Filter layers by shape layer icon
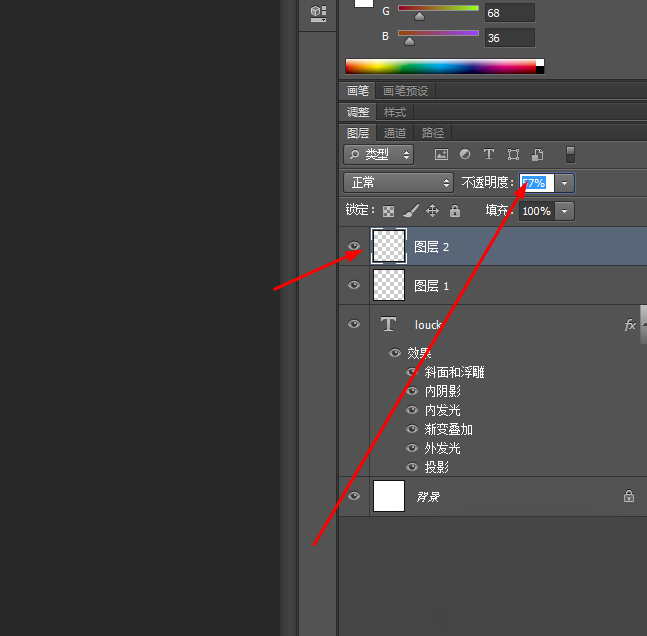 [513, 155]
